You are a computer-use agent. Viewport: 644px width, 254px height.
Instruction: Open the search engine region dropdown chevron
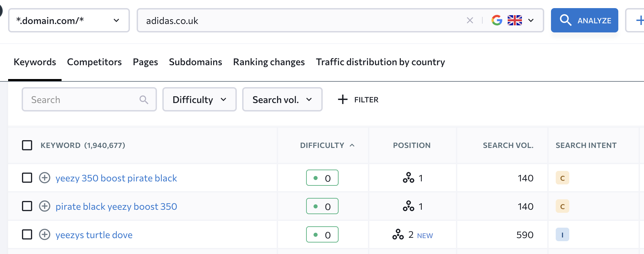[x=531, y=20]
